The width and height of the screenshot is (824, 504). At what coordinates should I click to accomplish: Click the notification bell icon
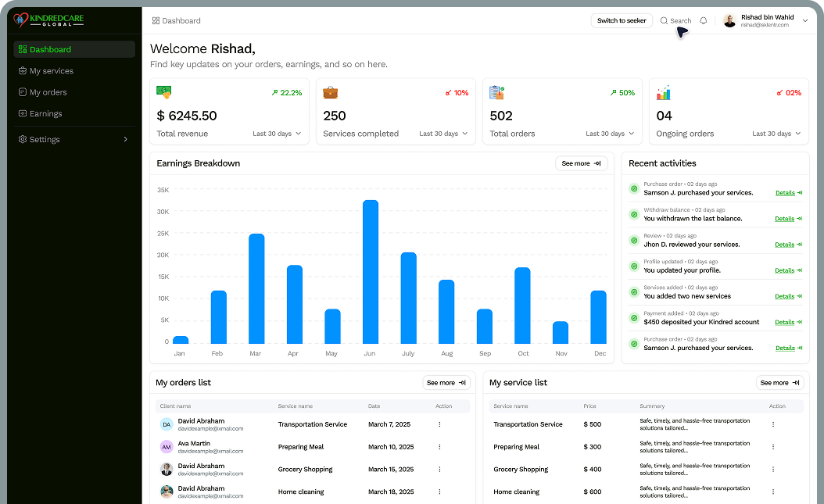coord(703,21)
